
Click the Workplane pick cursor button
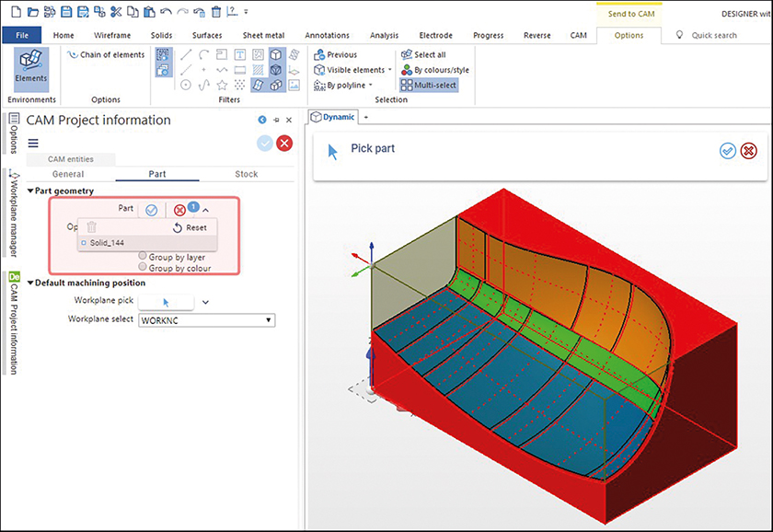(166, 301)
